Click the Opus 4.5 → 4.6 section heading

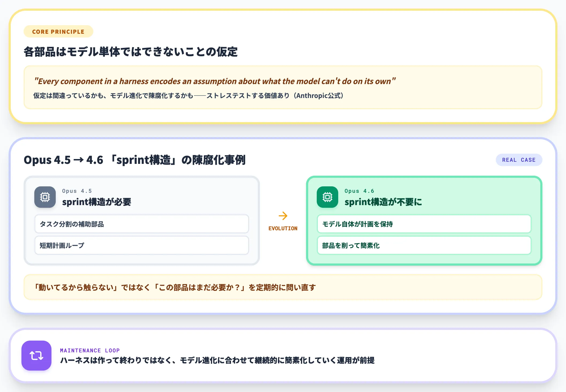(135, 160)
